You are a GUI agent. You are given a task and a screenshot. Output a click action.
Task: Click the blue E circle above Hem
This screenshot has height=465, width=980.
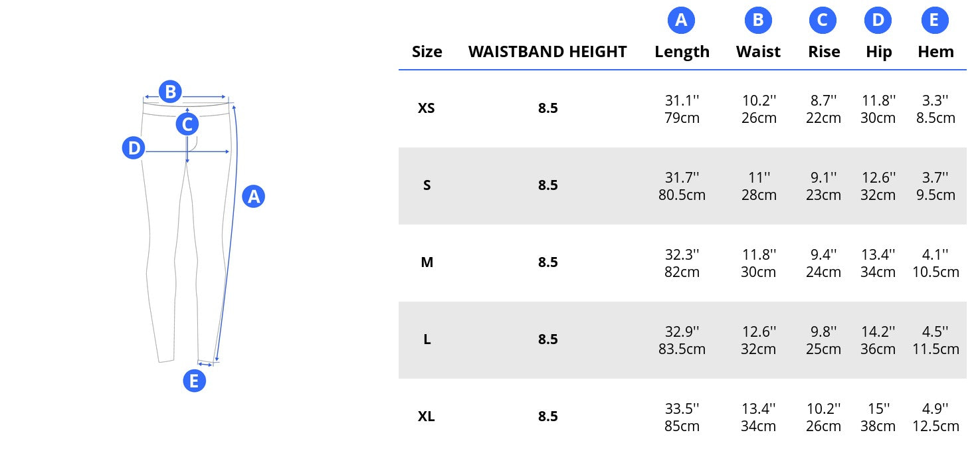pos(934,21)
